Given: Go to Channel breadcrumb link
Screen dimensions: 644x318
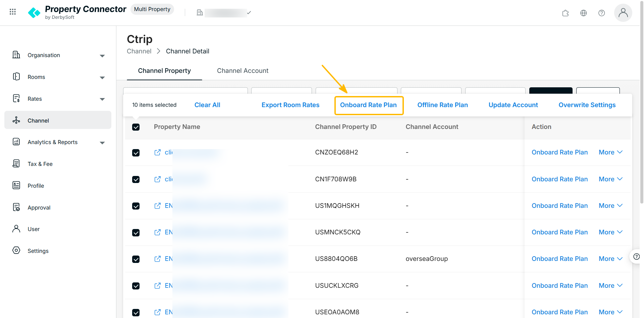Looking at the screenshot, I should point(139,51).
